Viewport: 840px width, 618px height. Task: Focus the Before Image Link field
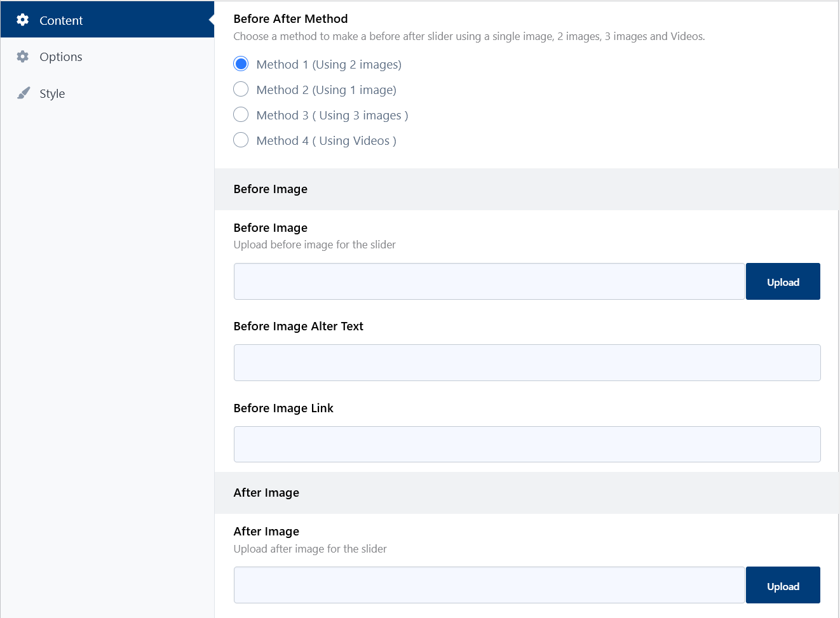(x=527, y=444)
